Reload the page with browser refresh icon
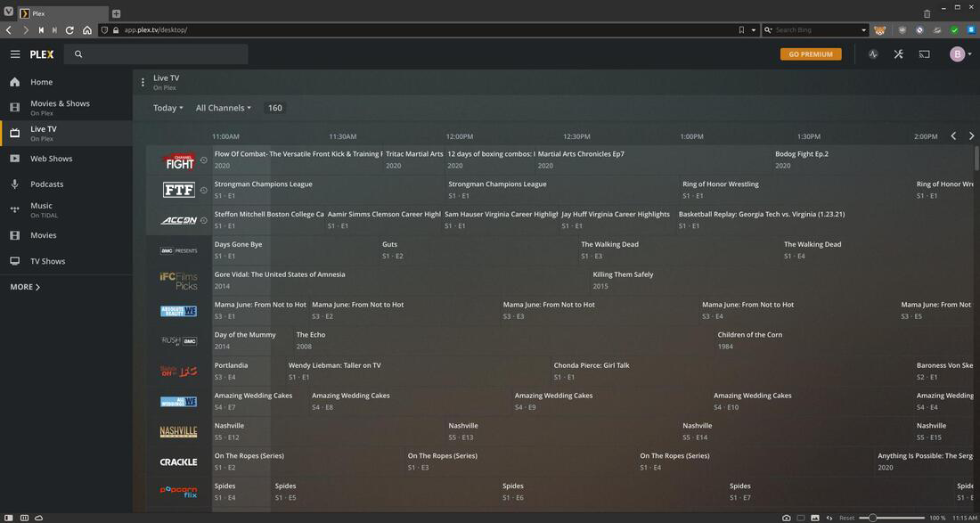The height and width of the screenshot is (523, 980). click(x=70, y=30)
